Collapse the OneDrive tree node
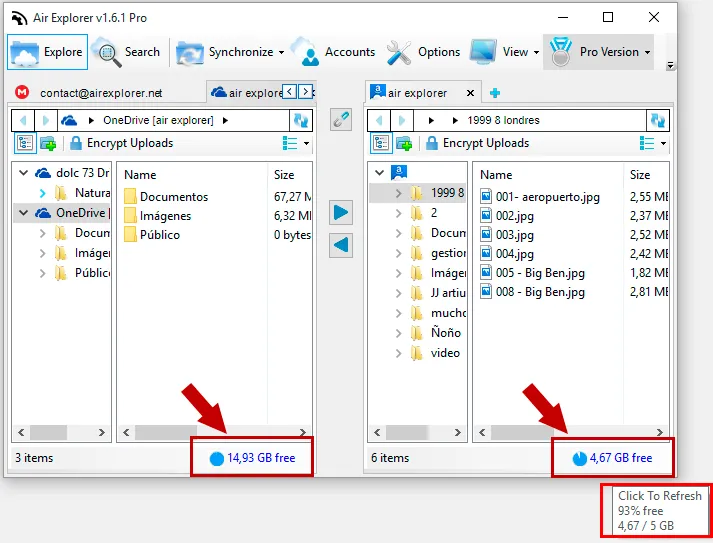 24,213
